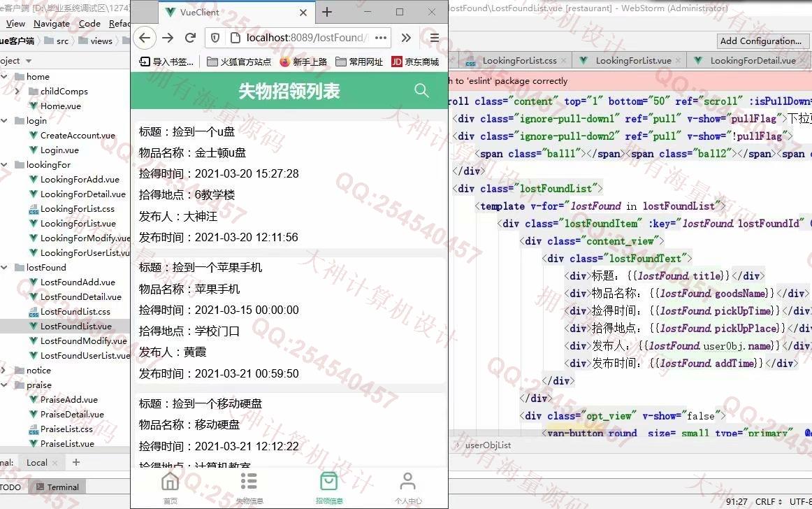This screenshot has height=509, width=812.
Task: Open PraiseAdd.vue file
Action: [69, 400]
